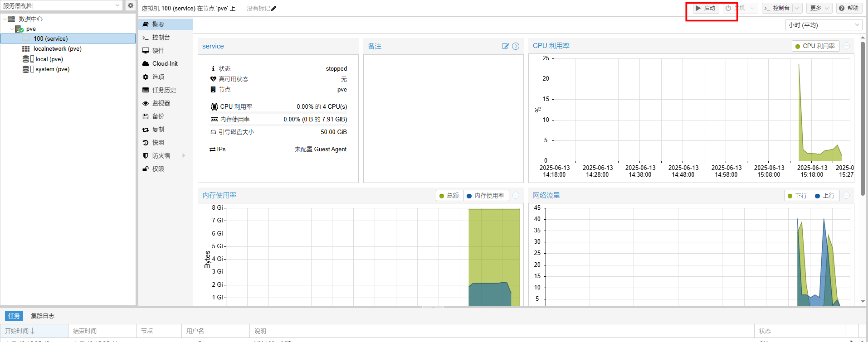
Task: Open the 概要 summary menu item
Action: (166, 24)
